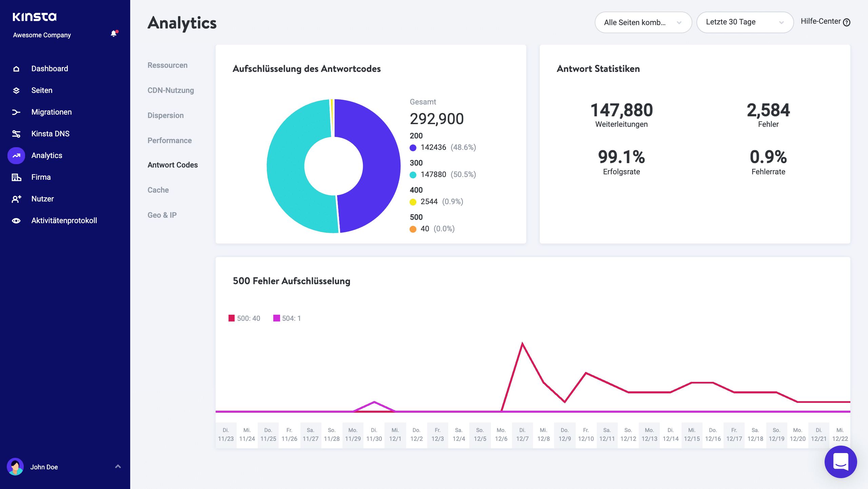Screen dimensions: 868x489
Task: Click the Dashboard icon in sidebar
Action: tap(16, 68)
